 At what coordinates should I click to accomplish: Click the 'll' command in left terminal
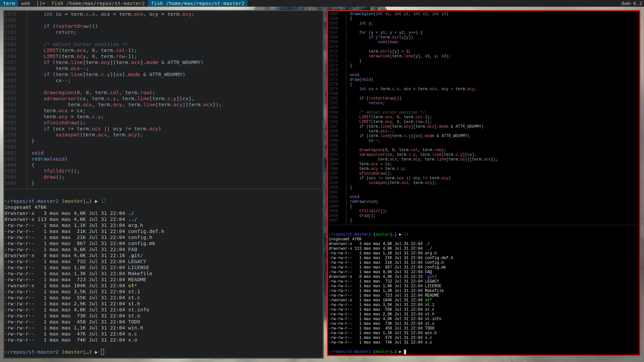[x=104, y=201]
